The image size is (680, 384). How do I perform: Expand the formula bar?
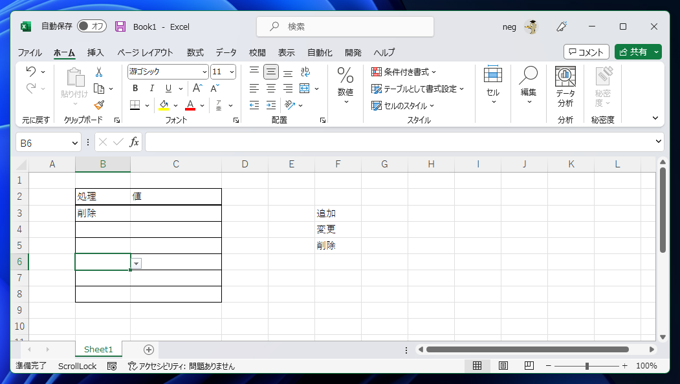[658, 141]
